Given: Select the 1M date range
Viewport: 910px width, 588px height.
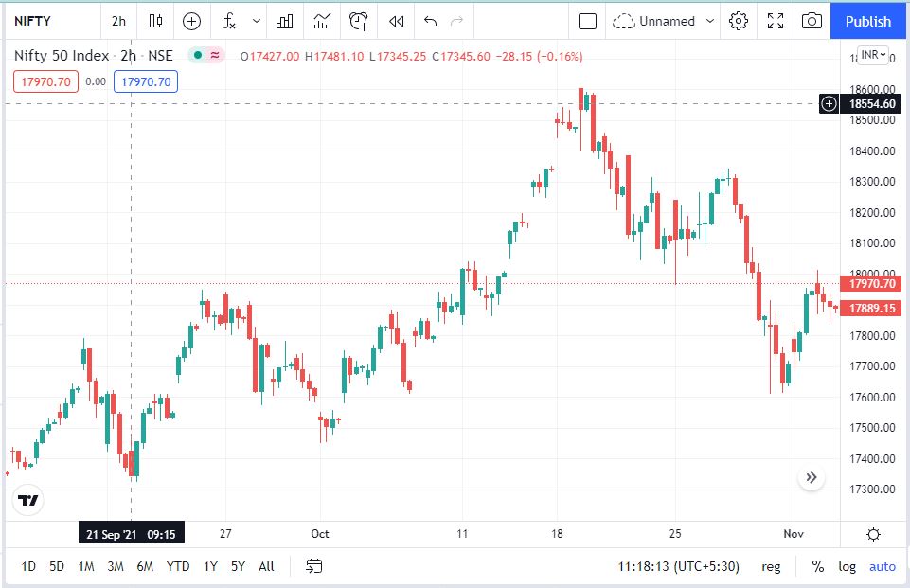Looking at the screenshot, I should pyautogui.click(x=86, y=566).
